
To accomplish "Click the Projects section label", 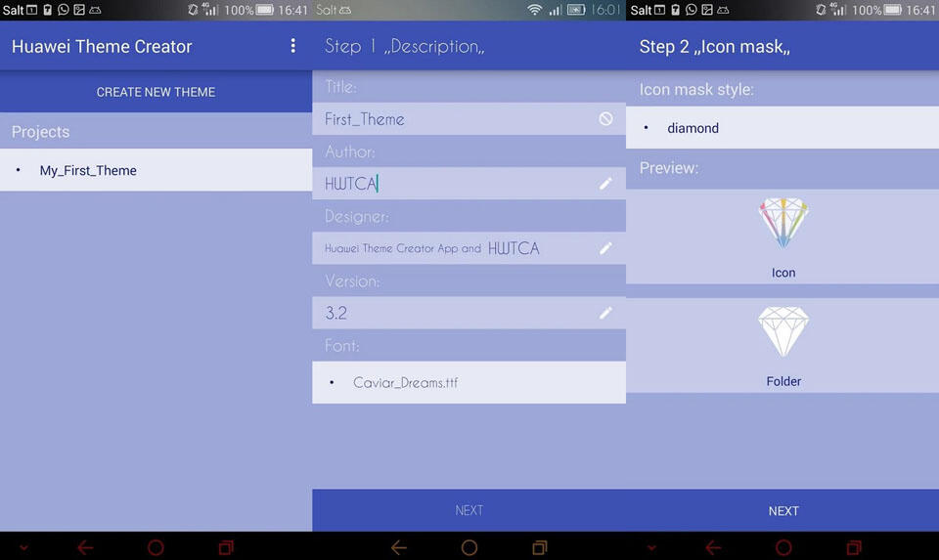I will 41,132.
